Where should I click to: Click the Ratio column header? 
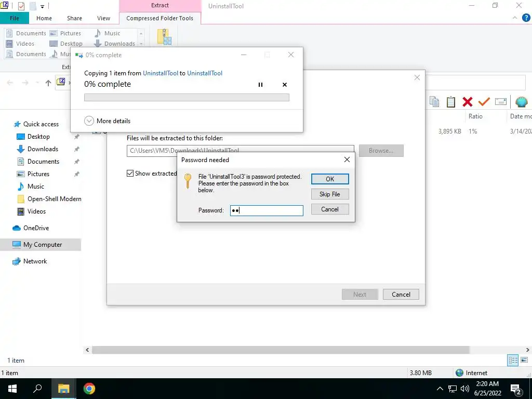tap(475, 116)
